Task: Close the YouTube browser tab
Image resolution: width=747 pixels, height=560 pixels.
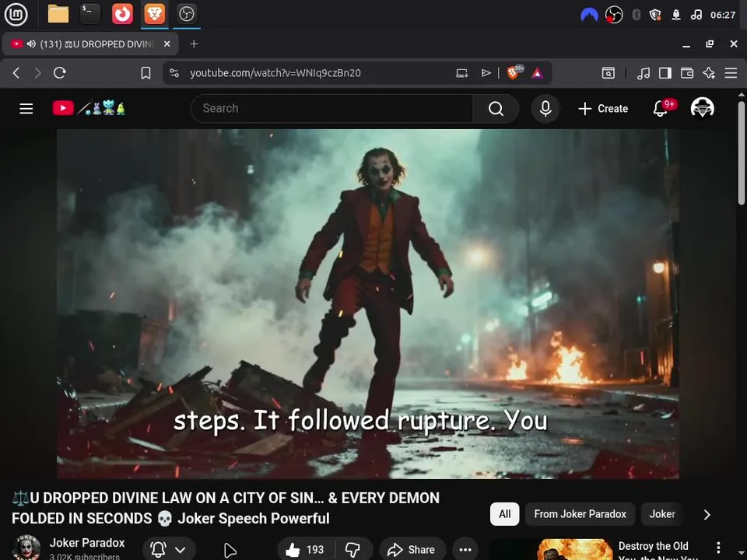Action: (x=167, y=44)
